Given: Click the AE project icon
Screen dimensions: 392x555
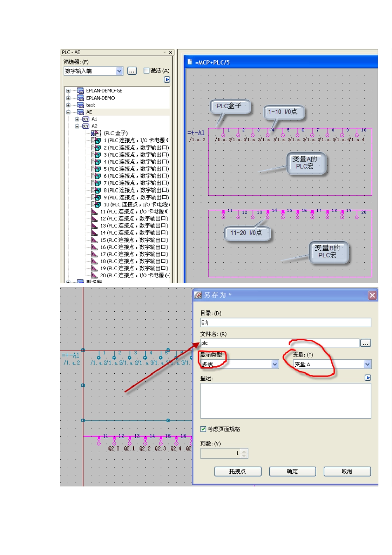Looking at the screenshot, I should pyautogui.click(x=80, y=112).
